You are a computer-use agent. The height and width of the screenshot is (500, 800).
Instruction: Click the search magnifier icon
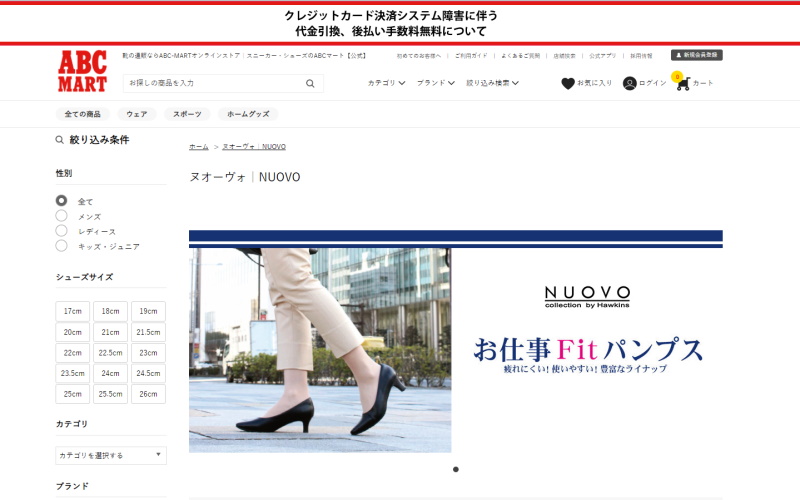[x=310, y=83]
